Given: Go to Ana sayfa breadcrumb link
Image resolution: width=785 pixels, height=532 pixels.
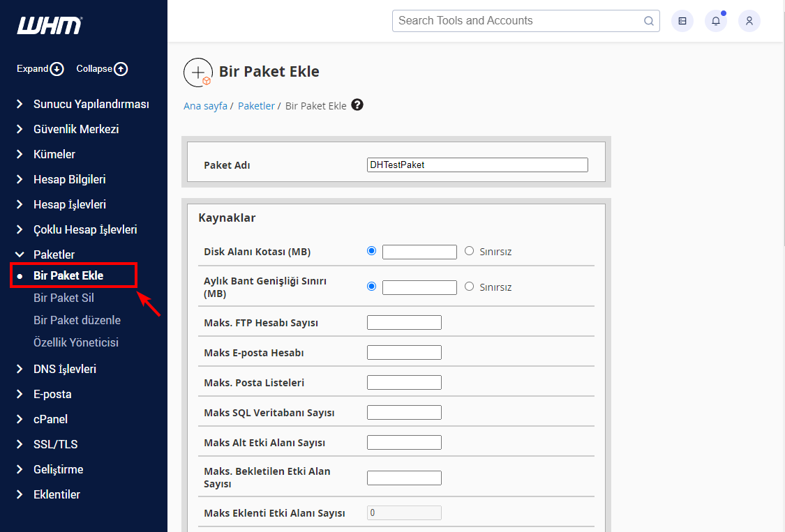Looking at the screenshot, I should 205,106.
